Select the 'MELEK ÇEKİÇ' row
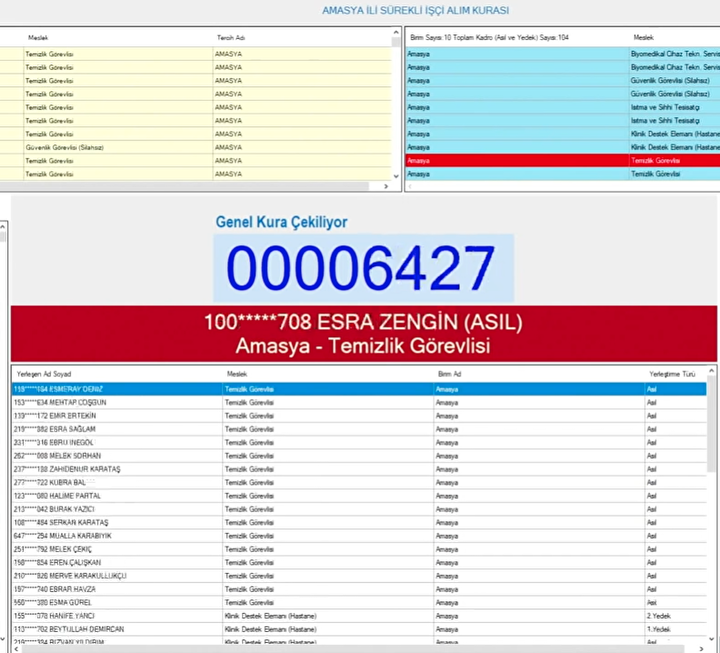 click(x=359, y=549)
